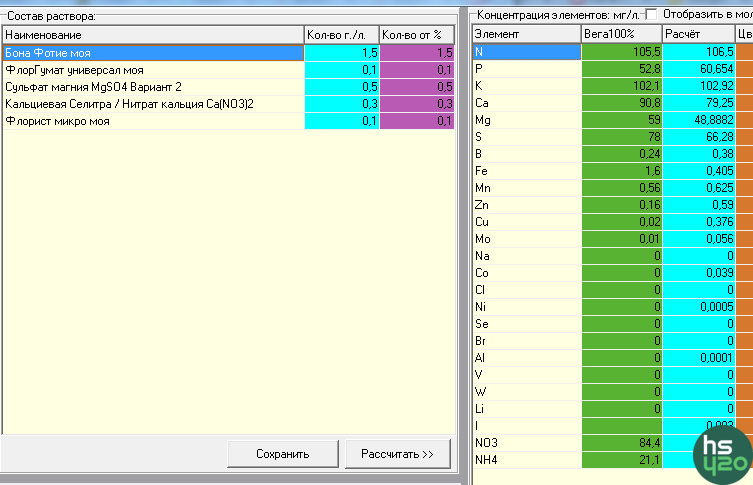Select the 'Флорист микро моя' row
Screen dimensions: 753x485
coord(152,121)
